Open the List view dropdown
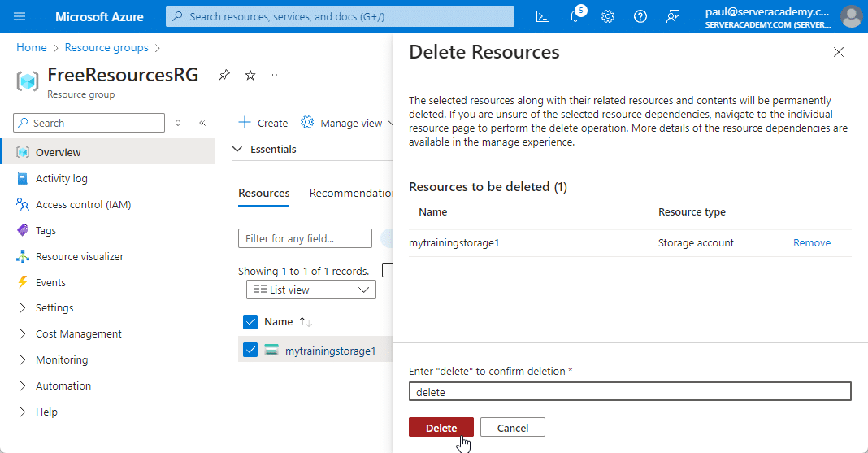This screenshot has width=868, height=453. tap(310, 290)
